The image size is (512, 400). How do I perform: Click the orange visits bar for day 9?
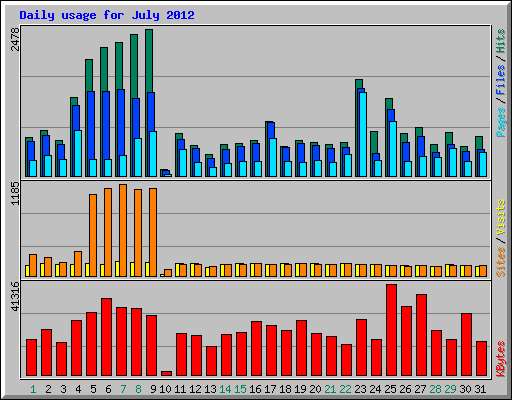[x=153, y=232]
